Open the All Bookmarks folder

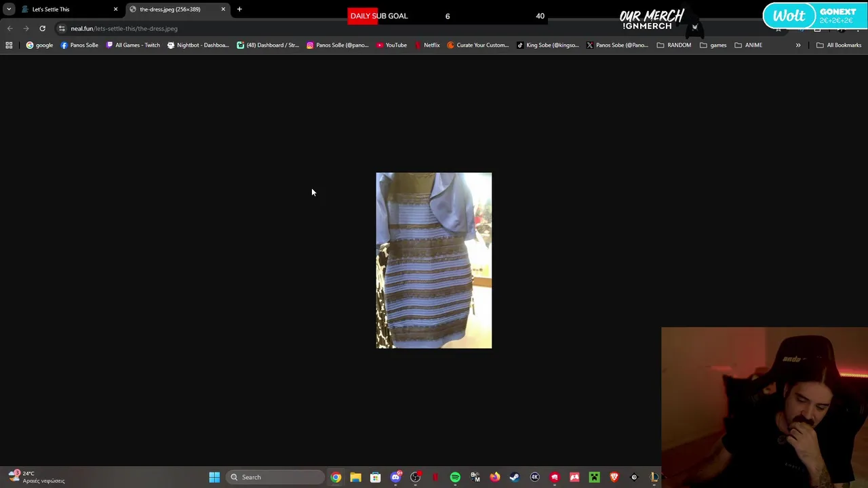pyautogui.click(x=839, y=45)
